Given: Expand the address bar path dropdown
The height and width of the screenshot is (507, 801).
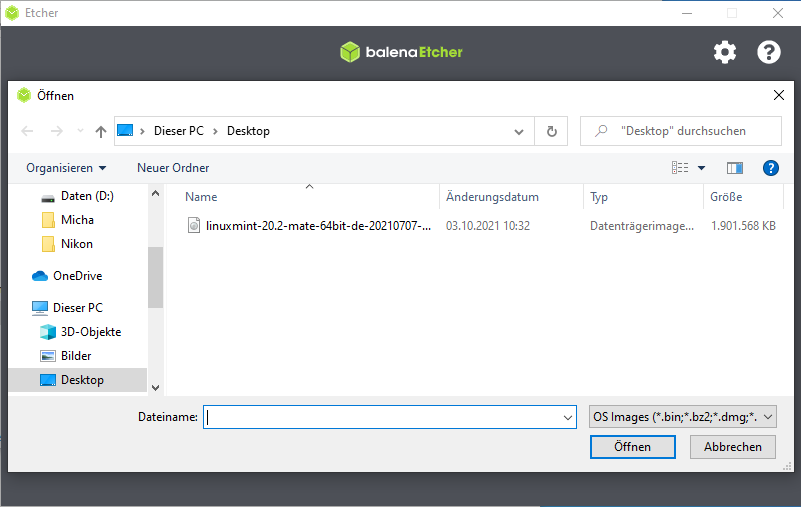Looking at the screenshot, I should click(519, 131).
